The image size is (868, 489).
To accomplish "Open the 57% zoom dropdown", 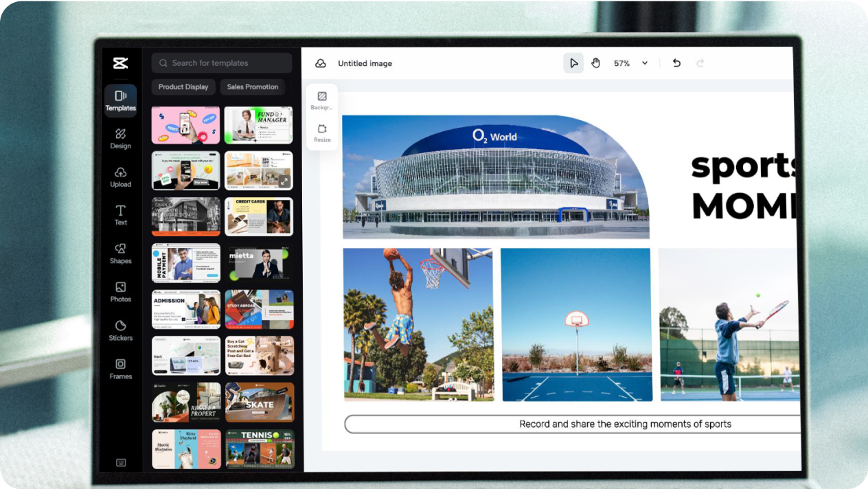I will click(630, 63).
